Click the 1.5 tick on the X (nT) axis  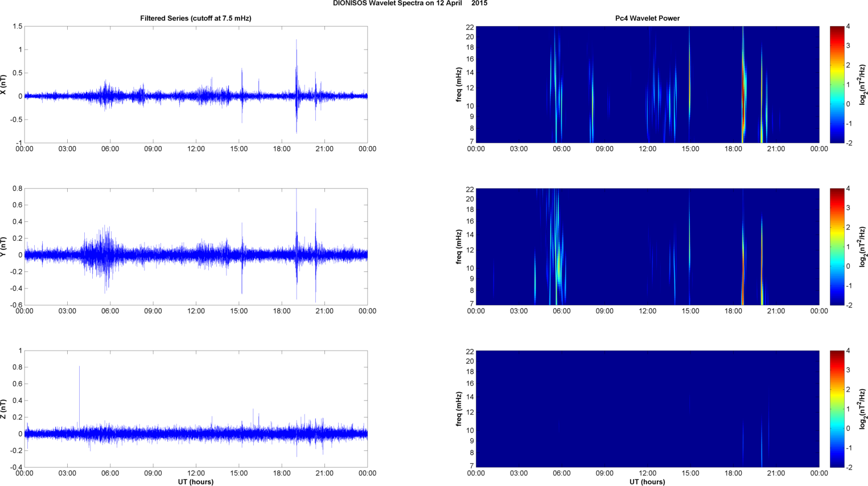coord(17,26)
